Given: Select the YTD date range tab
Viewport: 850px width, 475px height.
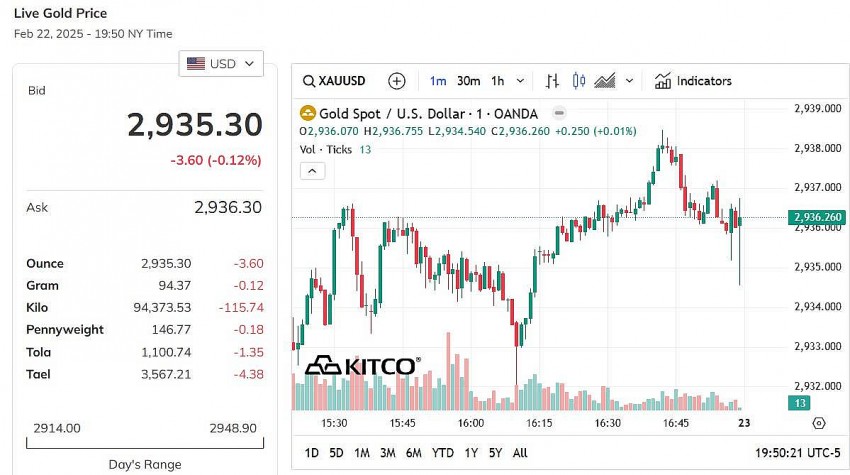Looking at the screenshot, I should point(443,453).
